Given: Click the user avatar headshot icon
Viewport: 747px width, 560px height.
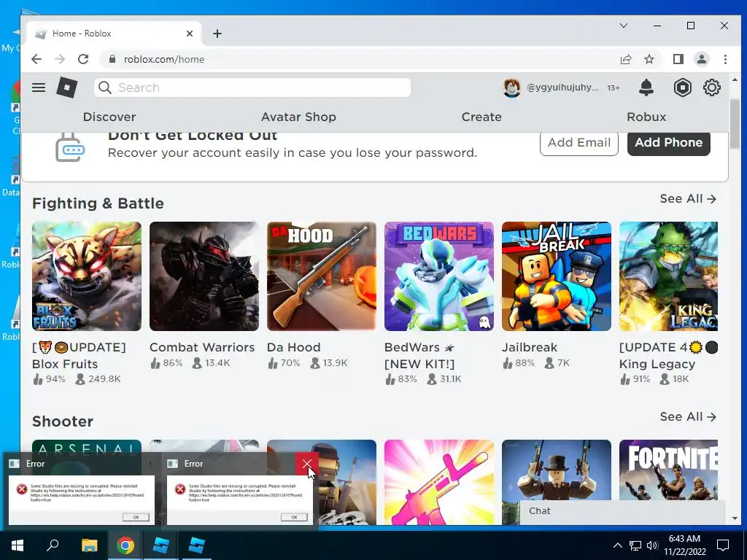Looking at the screenshot, I should click(x=511, y=87).
